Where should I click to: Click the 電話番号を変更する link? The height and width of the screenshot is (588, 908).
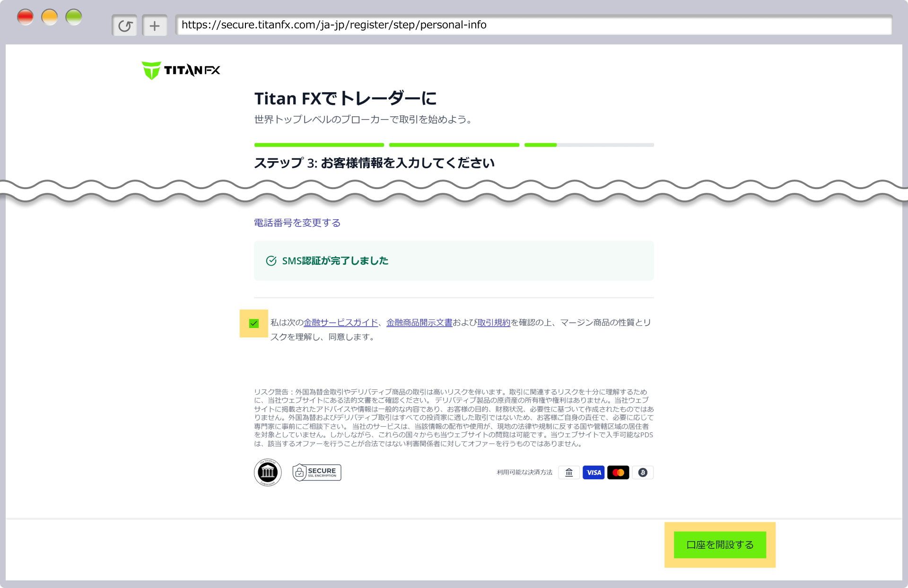tap(297, 223)
